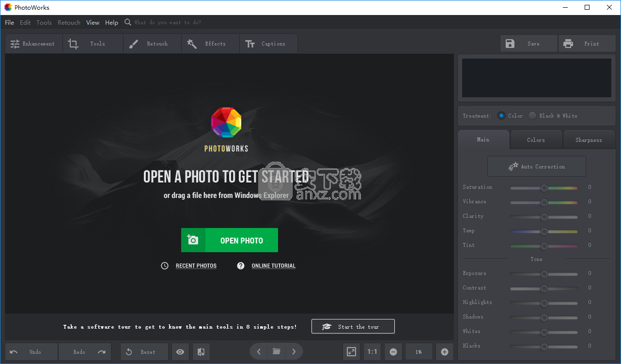Viewport: 621px width, 364px height.
Task: Switch to the Retouch brush tab
Action: pyautogui.click(x=152, y=44)
